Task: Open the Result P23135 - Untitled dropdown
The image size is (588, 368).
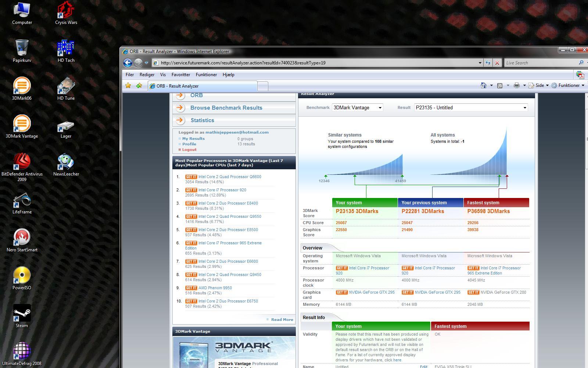Action: point(471,107)
